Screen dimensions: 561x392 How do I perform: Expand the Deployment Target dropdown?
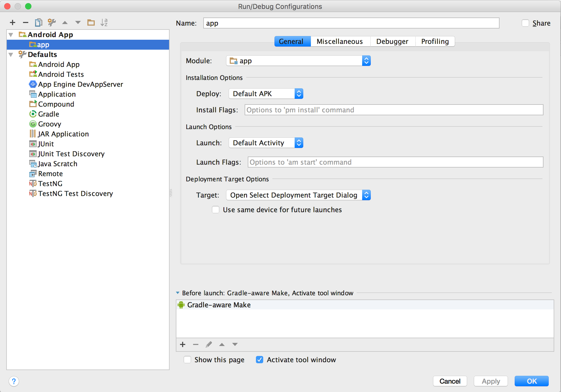coord(366,195)
